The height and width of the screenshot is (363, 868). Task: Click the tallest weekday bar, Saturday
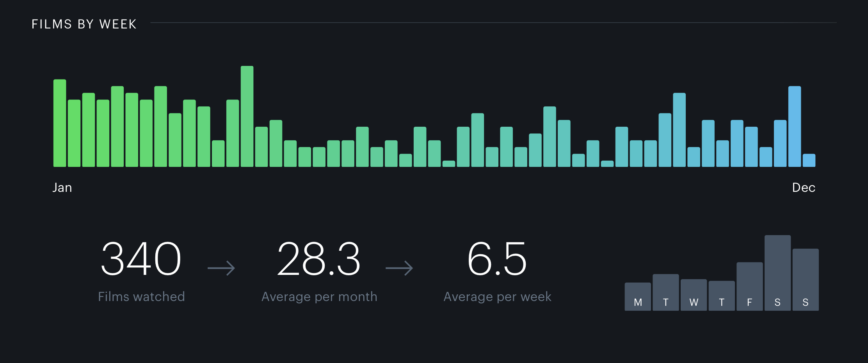pos(777,273)
